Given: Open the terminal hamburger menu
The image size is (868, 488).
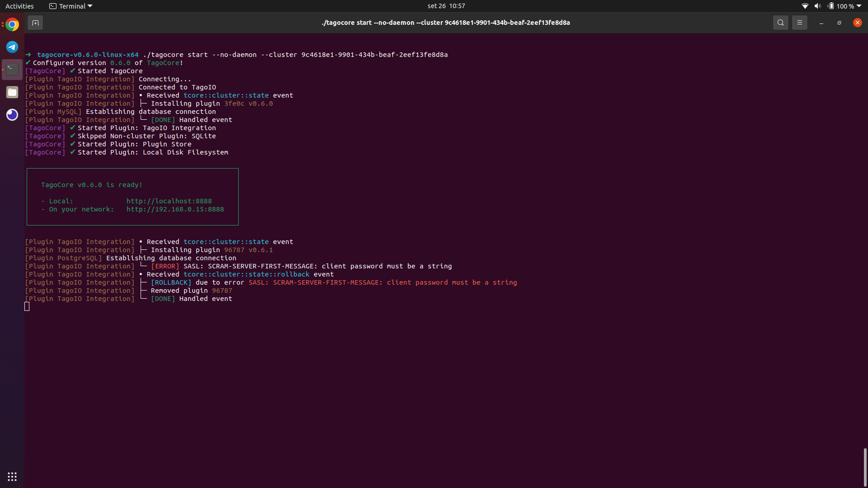Looking at the screenshot, I should click(799, 23).
